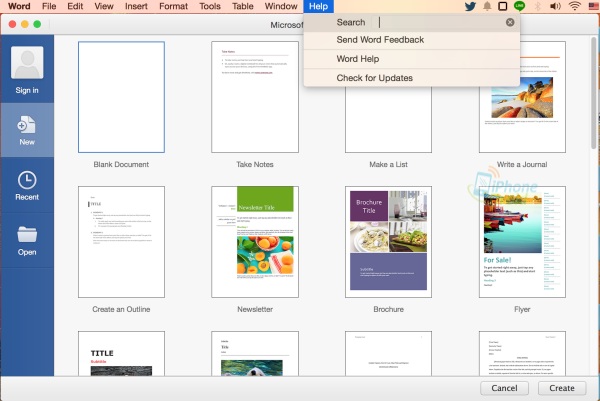Close the Help menu in menu bar
Screen dimensions: 600x401
pyautogui.click(x=318, y=6)
